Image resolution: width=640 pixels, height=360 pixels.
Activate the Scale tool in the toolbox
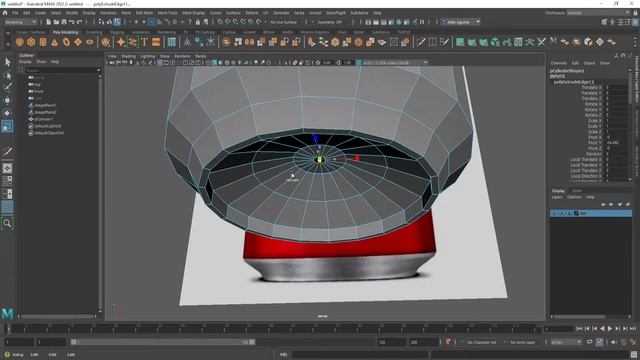pyautogui.click(x=7, y=126)
